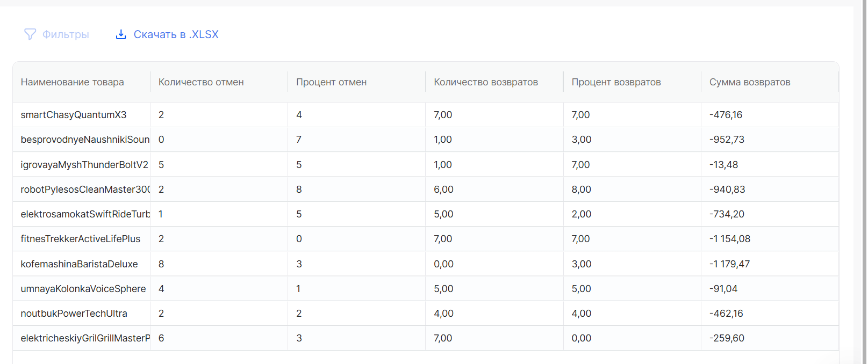The image size is (868, 364).
Task: Download table via Скачать в .XLSX link
Action: pos(176,34)
